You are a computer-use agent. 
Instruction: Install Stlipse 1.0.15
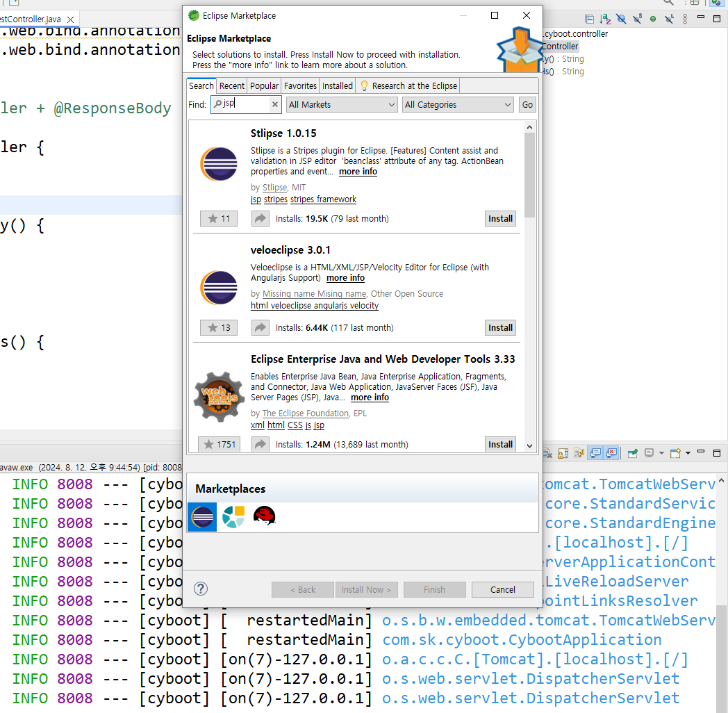(500, 218)
